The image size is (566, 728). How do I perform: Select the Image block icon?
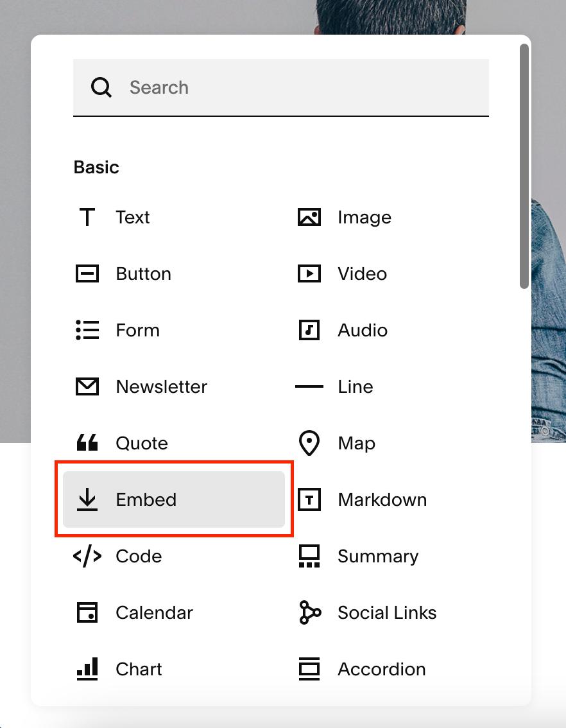(x=309, y=217)
